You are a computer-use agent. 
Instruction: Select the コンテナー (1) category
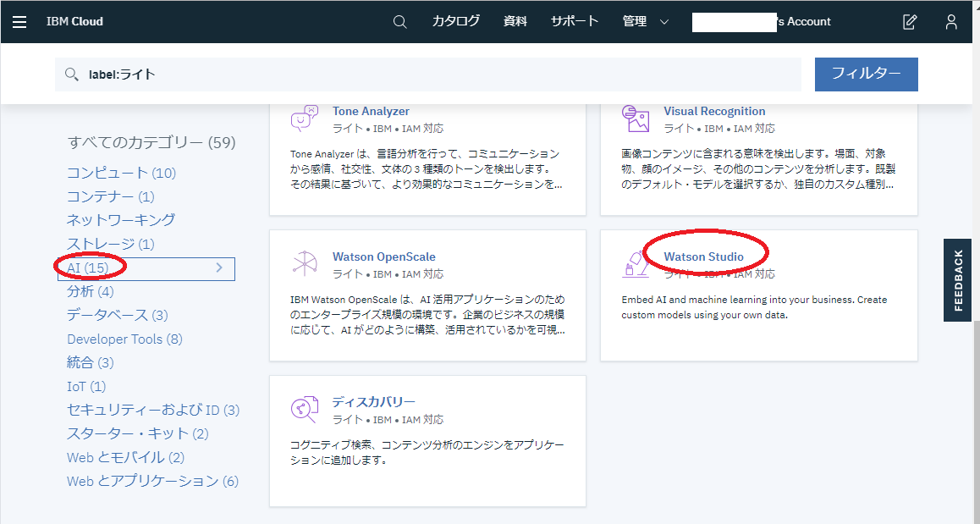[111, 196]
